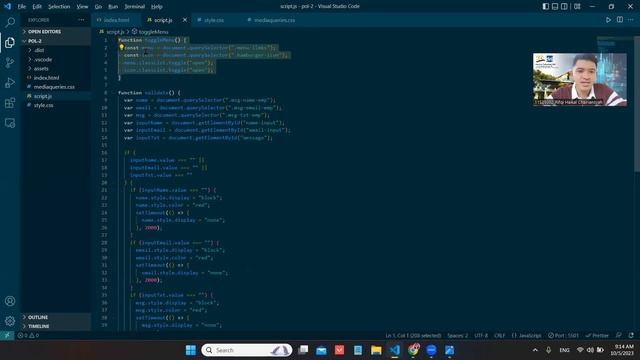Split the editor to the right
This screenshot has width=640, height=360.
[620, 20]
